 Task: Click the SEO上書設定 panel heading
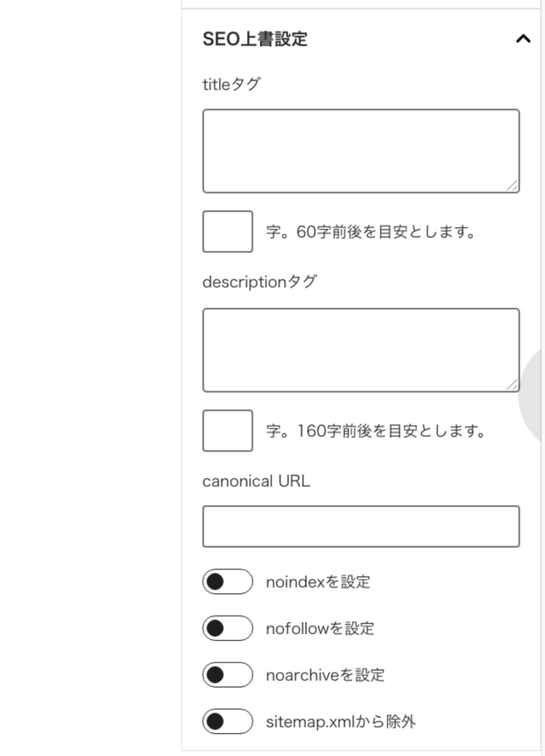255,39
